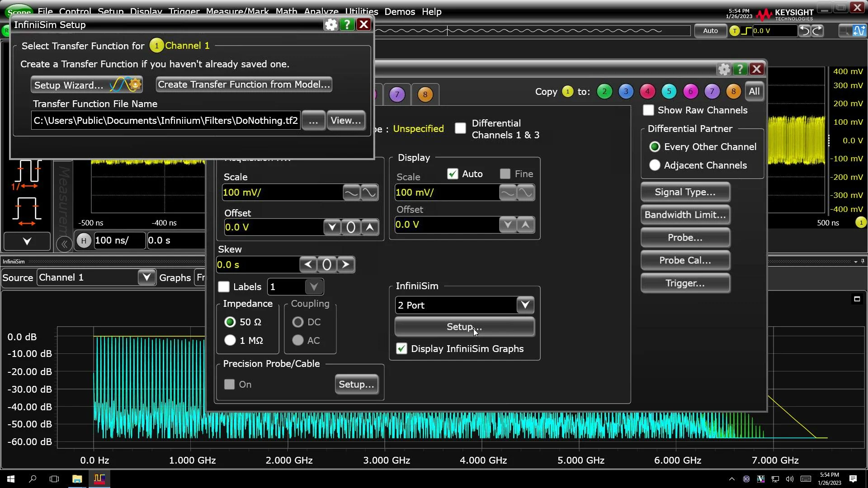Image resolution: width=868 pixels, height=488 pixels.
Task: Uncheck Display Auto scale checkbox
Action: coord(453,174)
